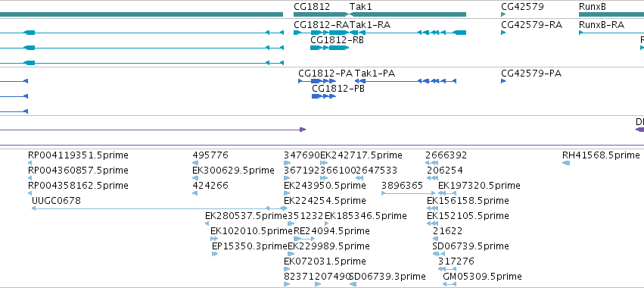This screenshot has width=644, height=288.
Task: Select the CG1812-PB protein glyph
Action: click(x=324, y=96)
